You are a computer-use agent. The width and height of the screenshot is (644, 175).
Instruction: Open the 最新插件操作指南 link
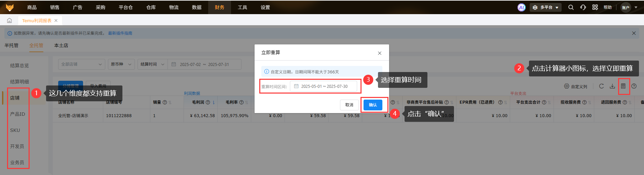(120, 33)
